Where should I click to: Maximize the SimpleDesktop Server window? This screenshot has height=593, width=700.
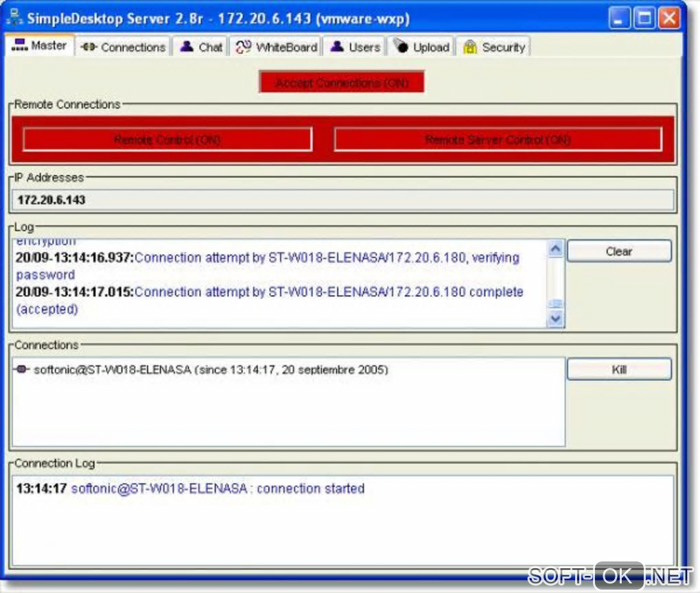(644, 19)
